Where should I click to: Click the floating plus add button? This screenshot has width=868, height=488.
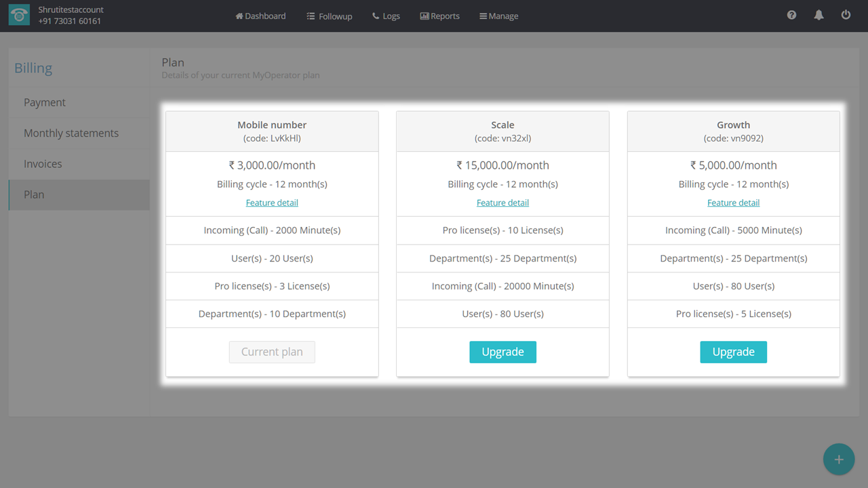839,460
